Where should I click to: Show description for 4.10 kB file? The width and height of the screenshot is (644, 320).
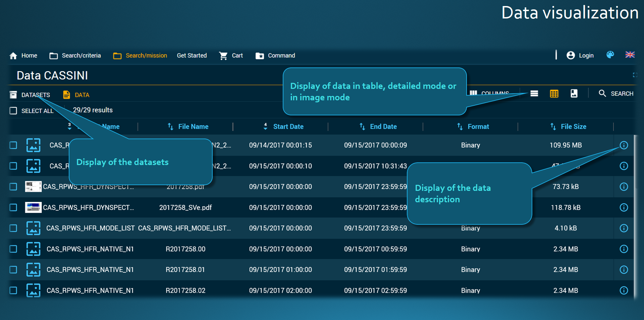[624, 228]
